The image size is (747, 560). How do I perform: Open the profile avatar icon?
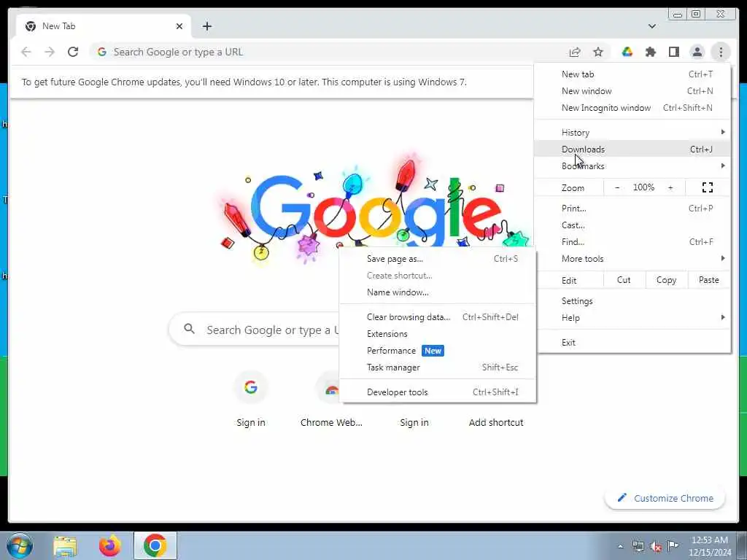[697, 52]
